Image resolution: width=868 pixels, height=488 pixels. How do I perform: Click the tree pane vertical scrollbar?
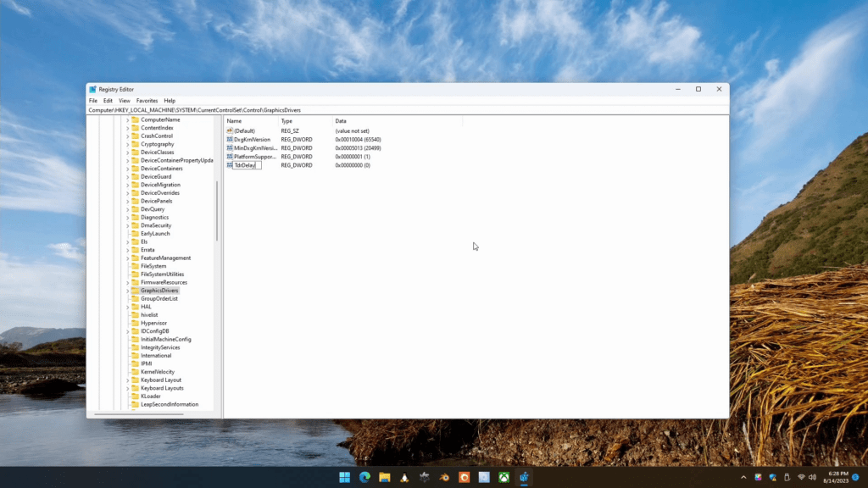pos(217,210)
